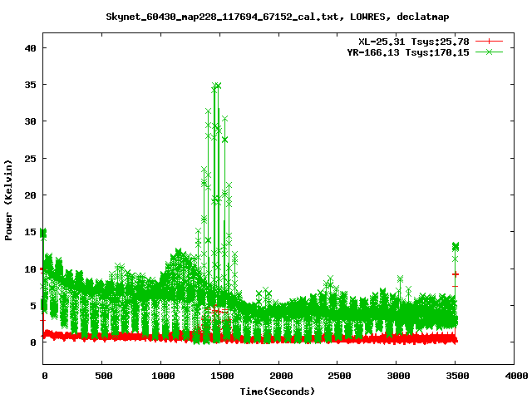
Task: Click the y-axis tick label 15
Action: tap(30, 232)
